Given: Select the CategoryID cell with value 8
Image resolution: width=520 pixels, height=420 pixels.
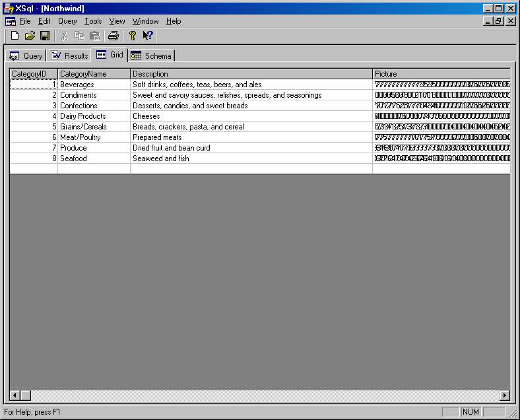Looking at the screenshot, I should click(34, 158).
